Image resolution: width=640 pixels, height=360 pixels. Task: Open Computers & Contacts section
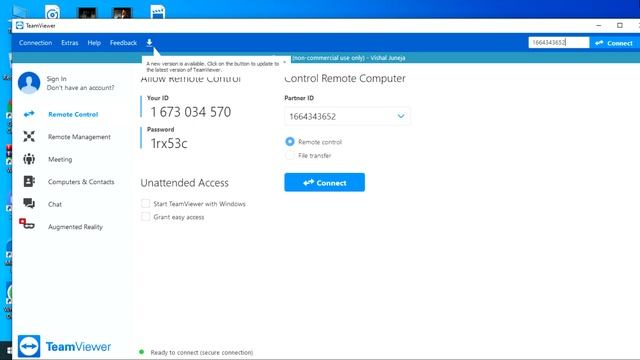[81, 182]
